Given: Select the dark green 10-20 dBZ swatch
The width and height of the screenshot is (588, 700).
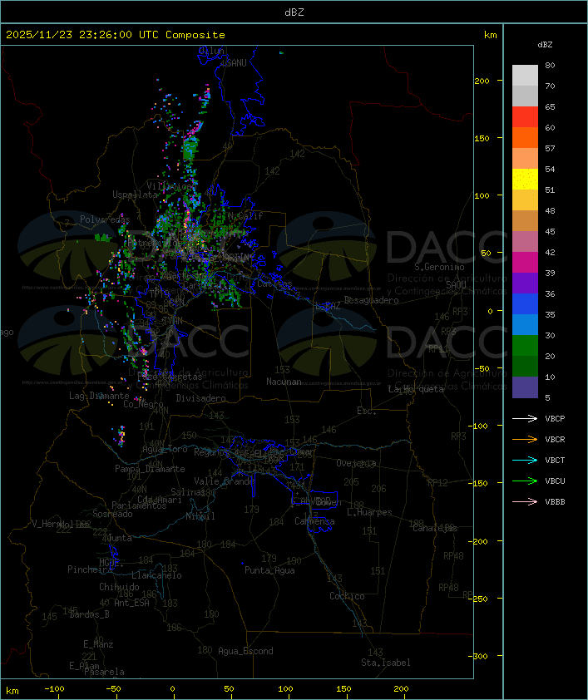Looking at the screenshot, I should [525, 367].
